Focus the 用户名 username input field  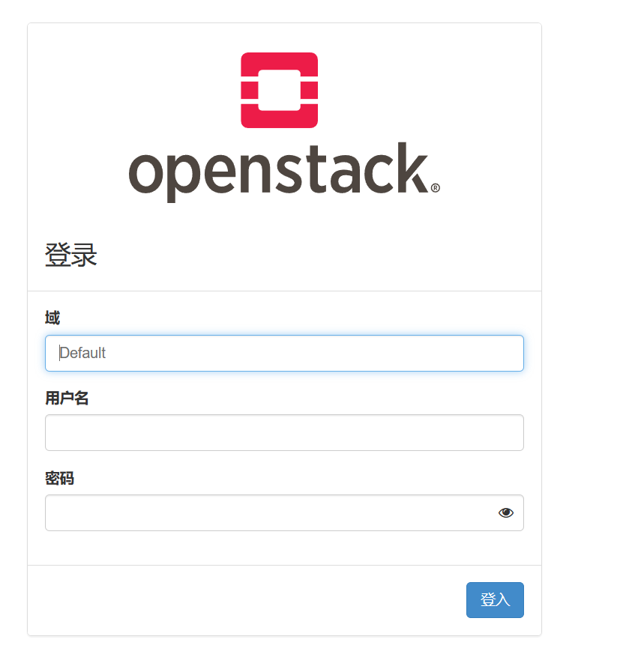point(284,432)
